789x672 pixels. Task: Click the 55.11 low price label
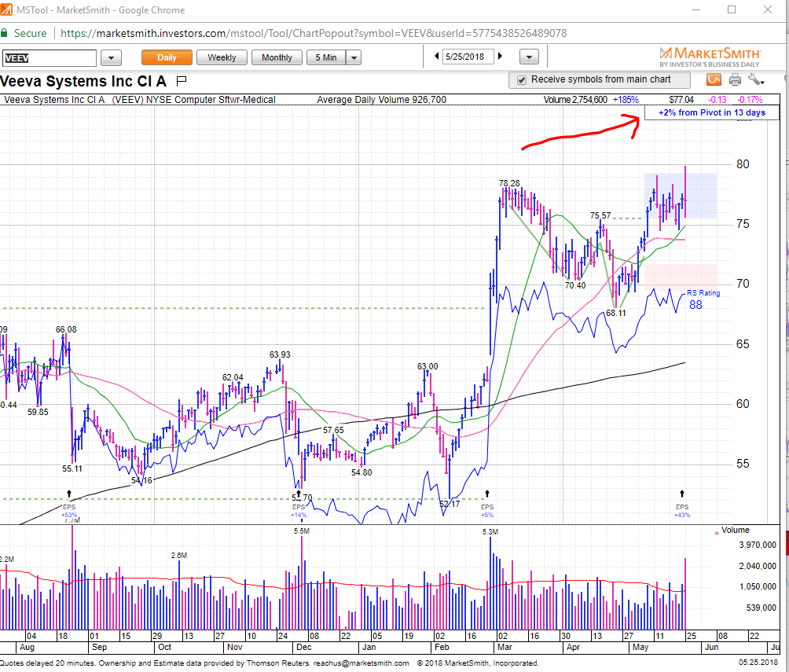point(72,468)
